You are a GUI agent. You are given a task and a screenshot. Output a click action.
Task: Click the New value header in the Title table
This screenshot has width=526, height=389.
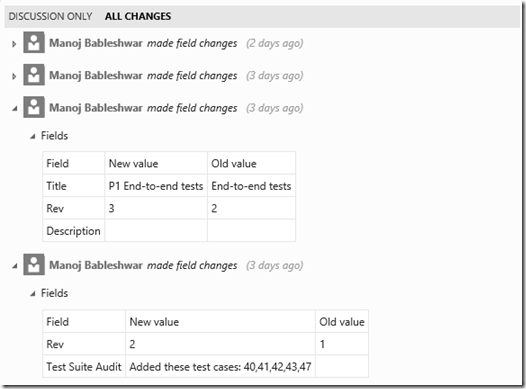tap(156, 163)
